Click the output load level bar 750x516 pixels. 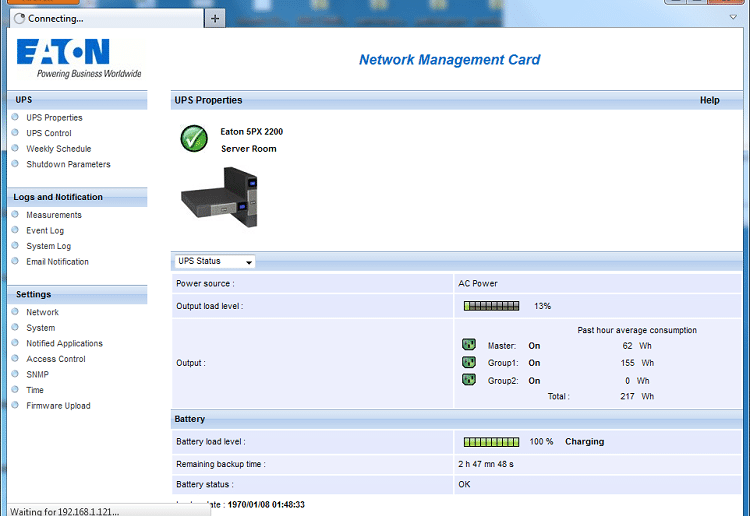[x=491, y=306]
